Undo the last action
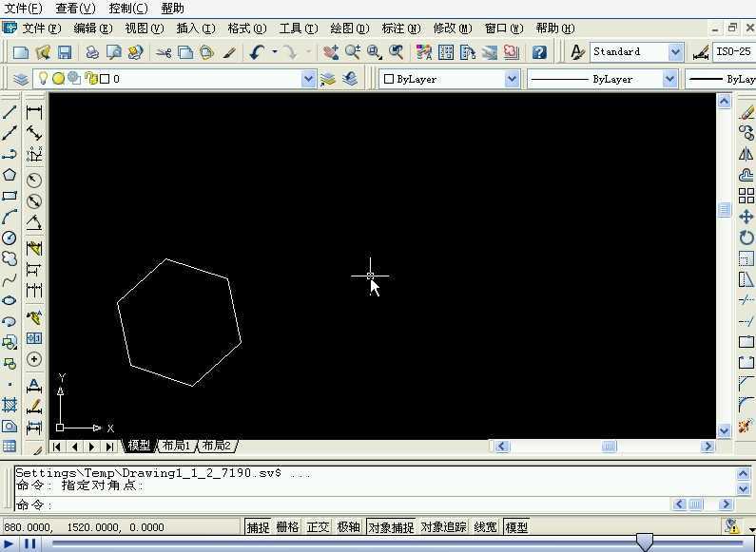Viewport: 756px width, 552px height. (257, 52)
